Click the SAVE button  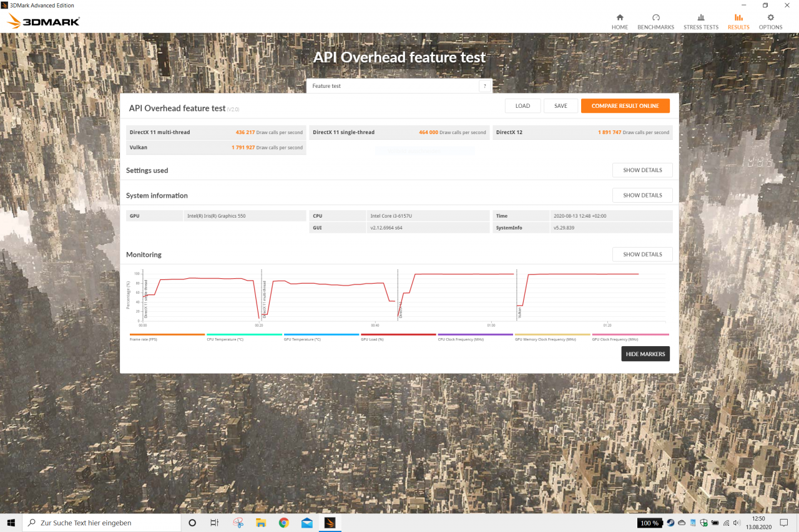(x=561, y=106)
